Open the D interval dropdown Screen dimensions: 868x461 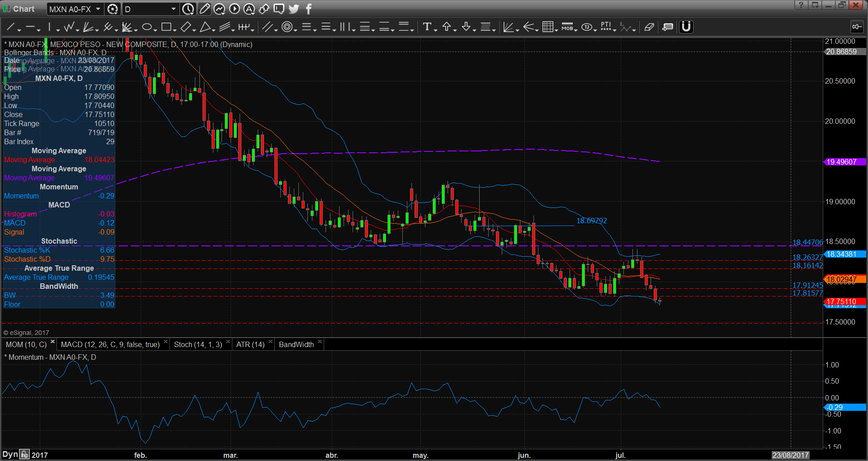(173, 9)
